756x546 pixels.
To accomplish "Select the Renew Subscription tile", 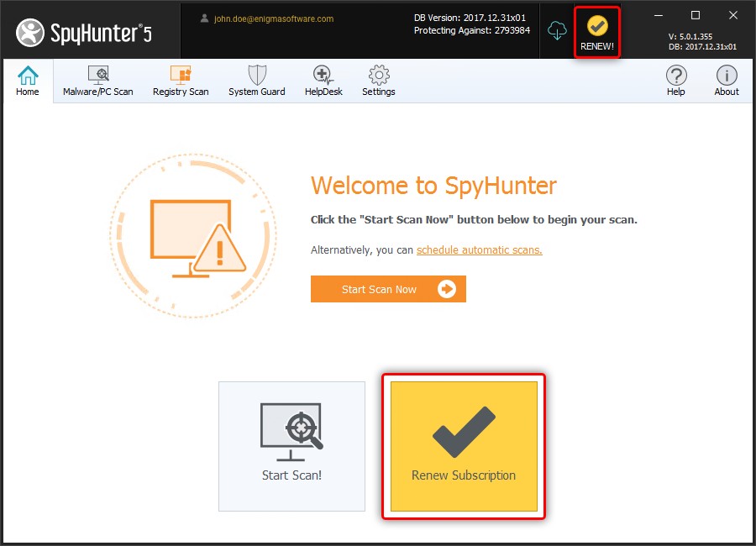I will coord(464,446).
